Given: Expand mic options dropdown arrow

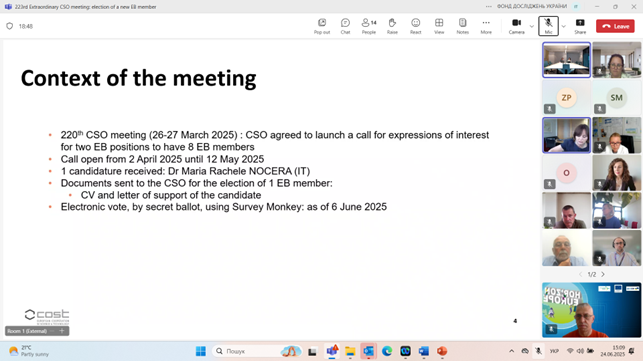Looking at the screenshot, I should click(563, 26).
